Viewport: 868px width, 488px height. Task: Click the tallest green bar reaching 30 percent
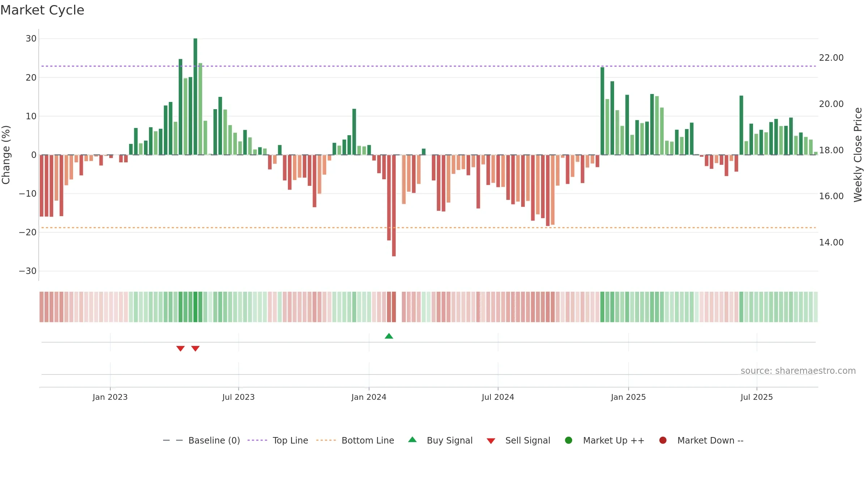(x=195, y=97)
